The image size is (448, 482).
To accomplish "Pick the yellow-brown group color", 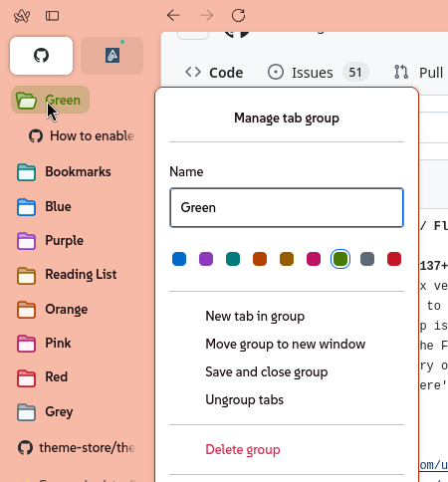I will pos(287,259).
